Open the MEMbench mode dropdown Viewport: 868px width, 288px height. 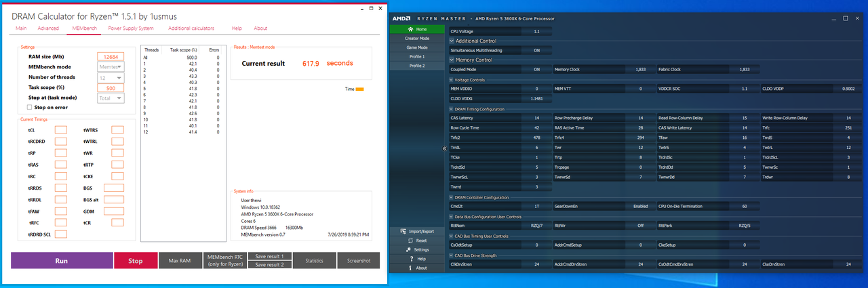click(x=111, y=66)
